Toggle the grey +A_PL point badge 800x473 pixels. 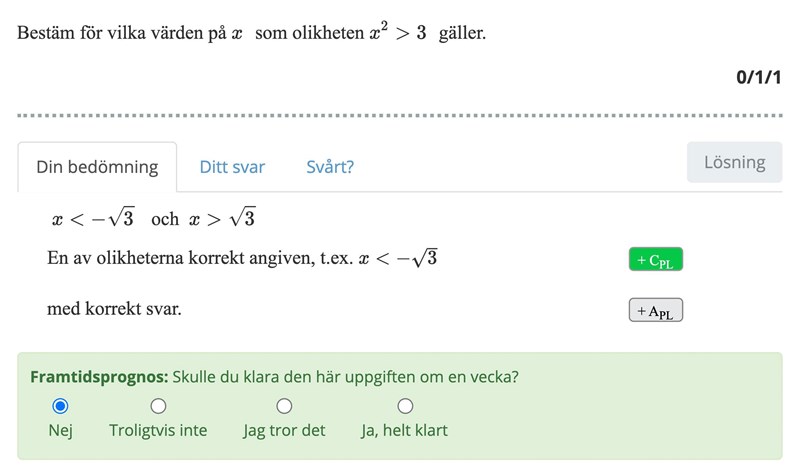tap(655, 311)
